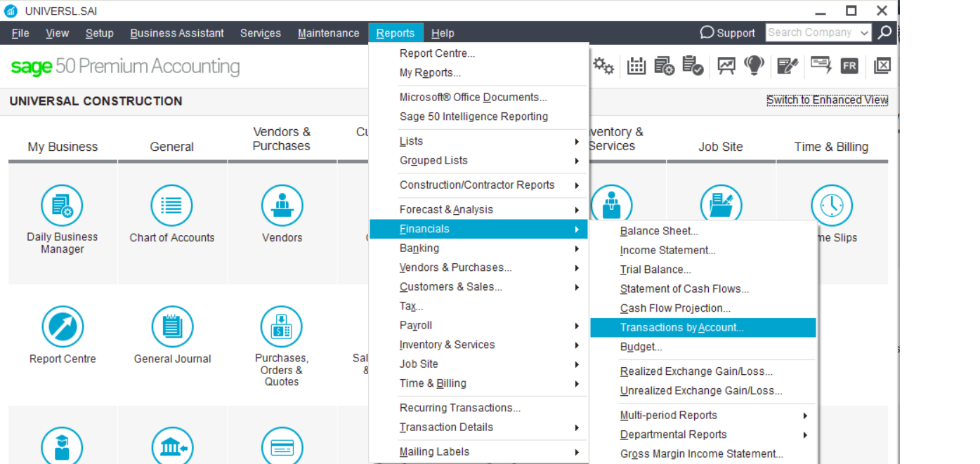
Task: Open the General Journal icon
Action: 172,327
